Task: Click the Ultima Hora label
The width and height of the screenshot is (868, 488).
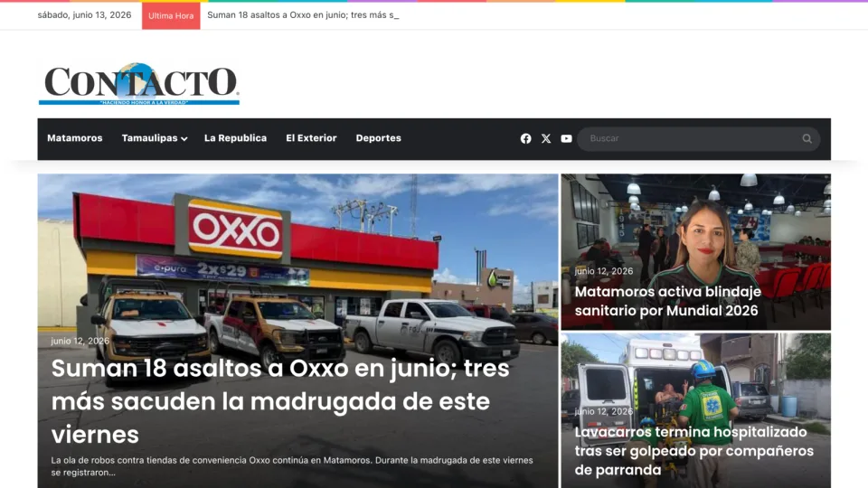Action: [171, 15]
